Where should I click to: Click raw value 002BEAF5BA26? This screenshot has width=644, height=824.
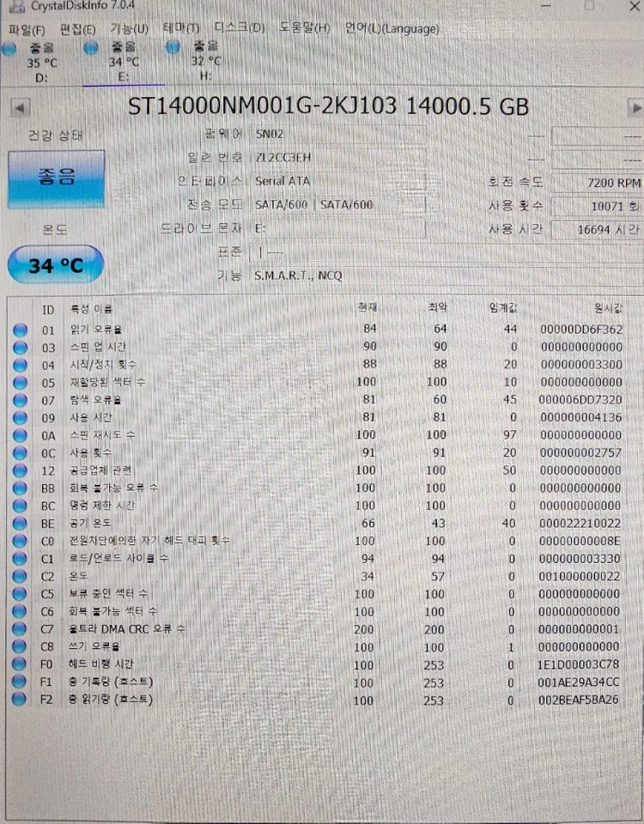tap(579, 700)
